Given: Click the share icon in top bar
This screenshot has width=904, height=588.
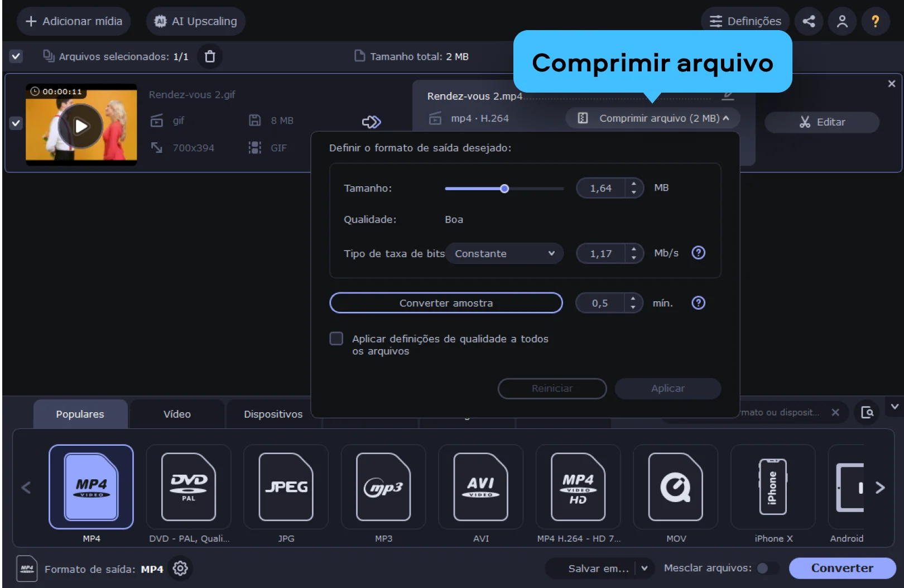Looking at the screenshot, I should tap(809, 21).
